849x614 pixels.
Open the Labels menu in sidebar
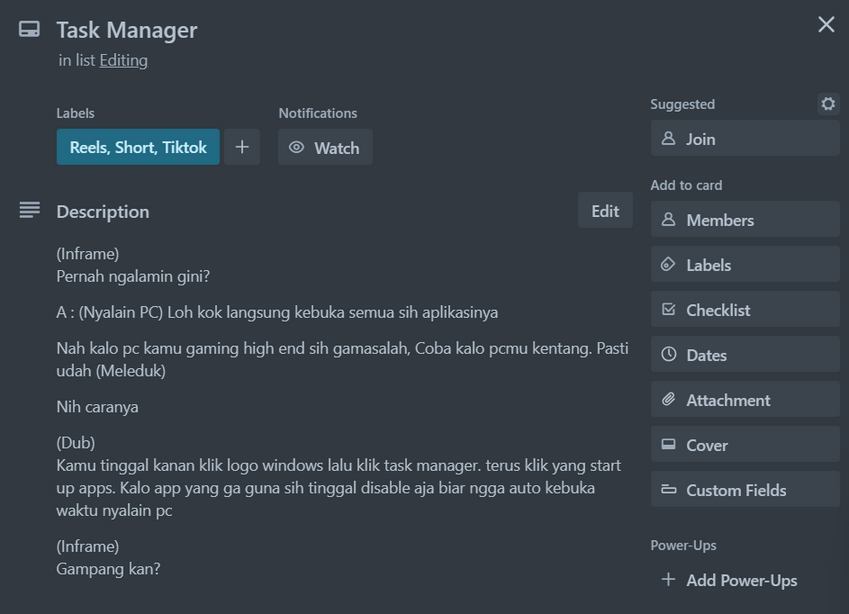(745, 265)
